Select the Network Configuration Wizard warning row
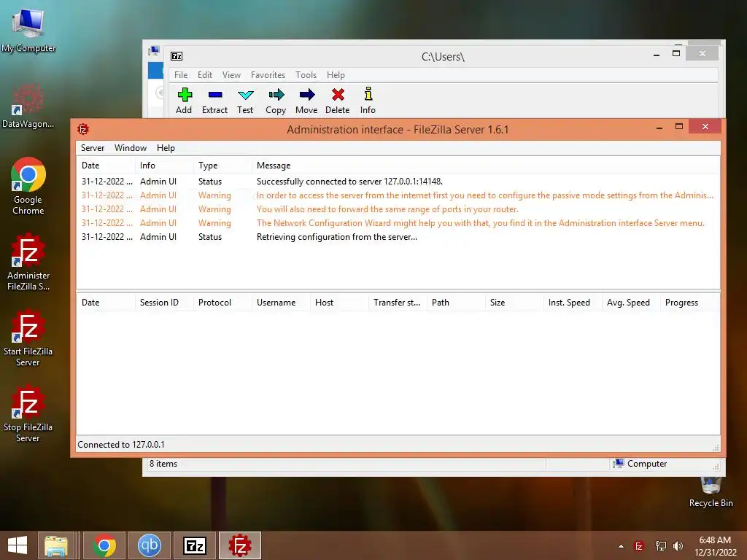This screenshot has width=747, height=560. tap(398, 223)
